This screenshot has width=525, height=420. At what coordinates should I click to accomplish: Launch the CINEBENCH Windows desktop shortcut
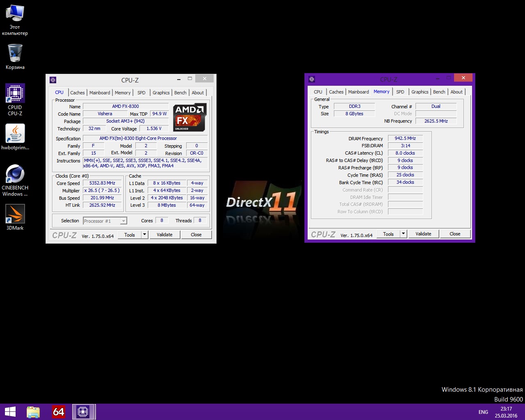(15, 180)
